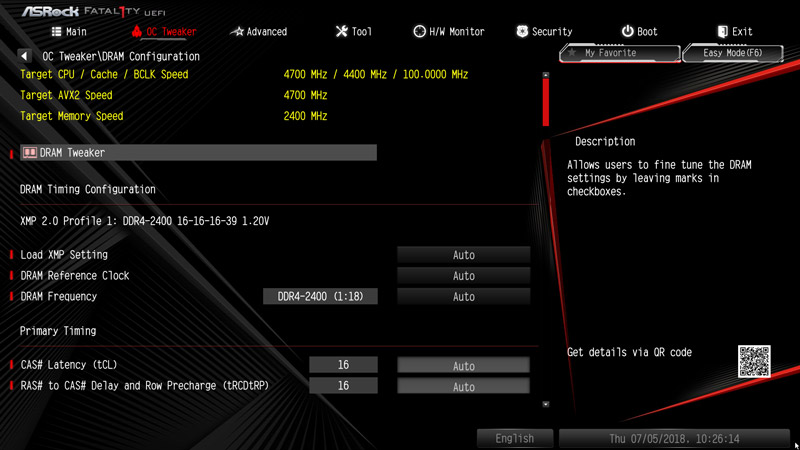Click the DRAM Timing Configuration heading

point(88,189)
